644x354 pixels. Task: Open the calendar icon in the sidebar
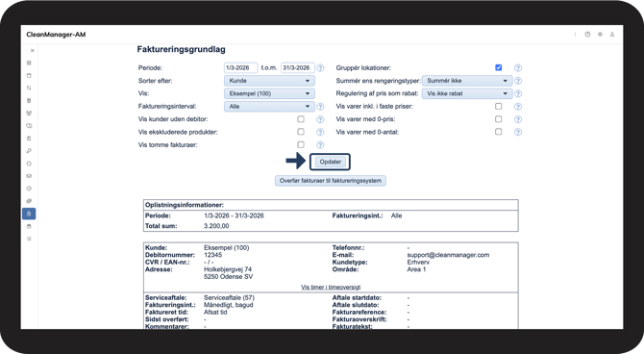pos(29,76)
